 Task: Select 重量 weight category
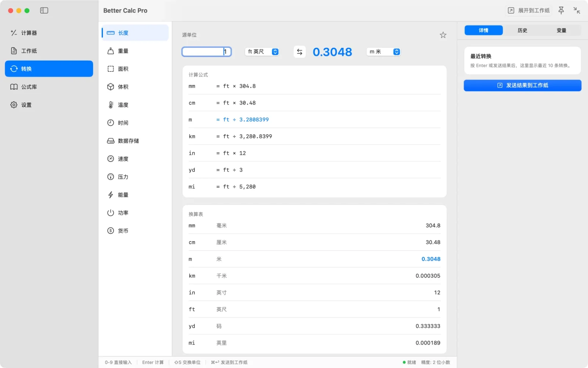135,51
